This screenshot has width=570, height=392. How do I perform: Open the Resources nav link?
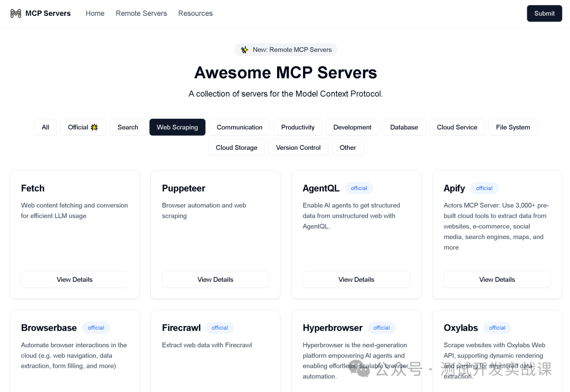195,13
